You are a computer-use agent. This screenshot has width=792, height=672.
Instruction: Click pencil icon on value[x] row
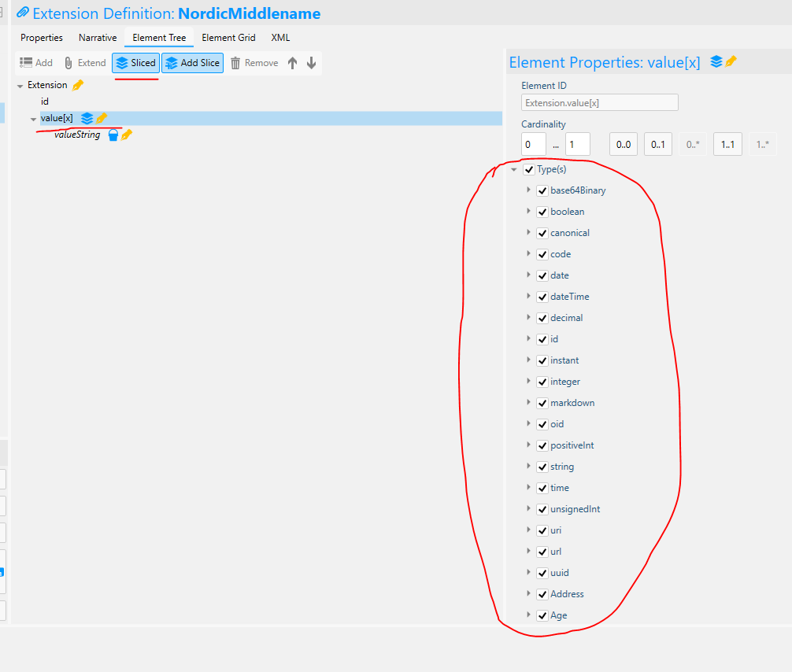point(102,118)
